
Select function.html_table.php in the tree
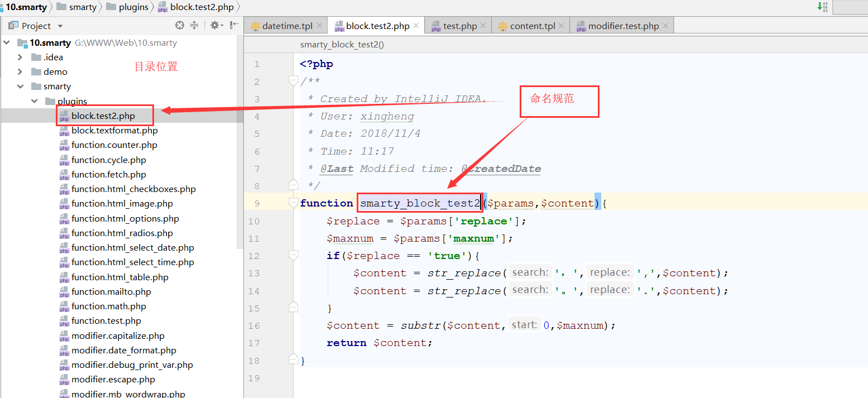coord(120,277)
